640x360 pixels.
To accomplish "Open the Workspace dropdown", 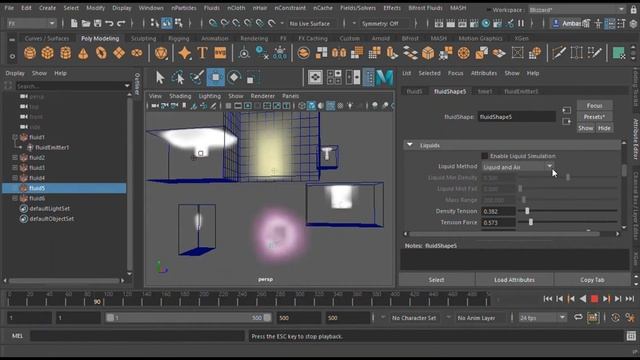I will (577, 9).
